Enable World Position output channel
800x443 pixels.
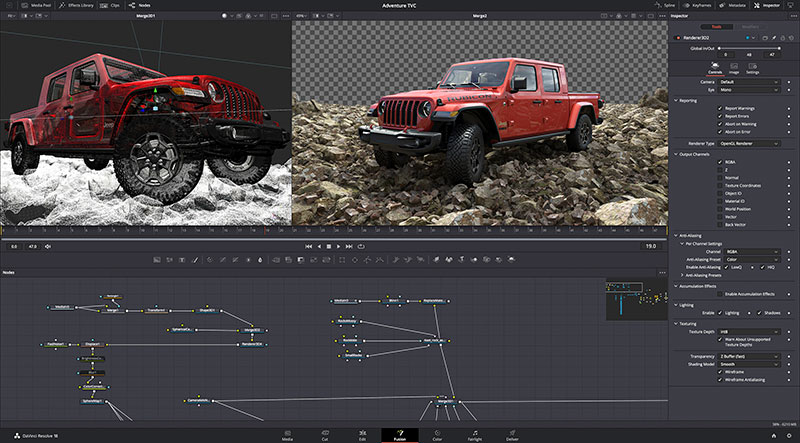[x=720, y=209]
